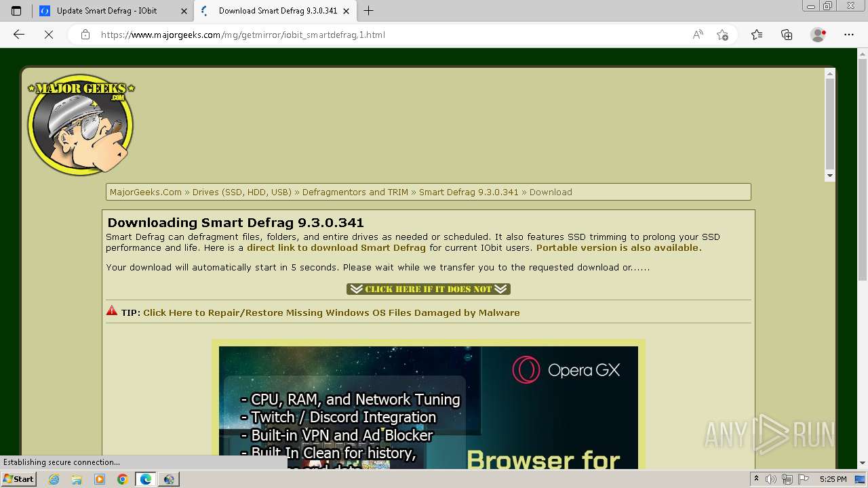
Task: Click the MajorGeeks logo
Action: click(x=81, y=124)
